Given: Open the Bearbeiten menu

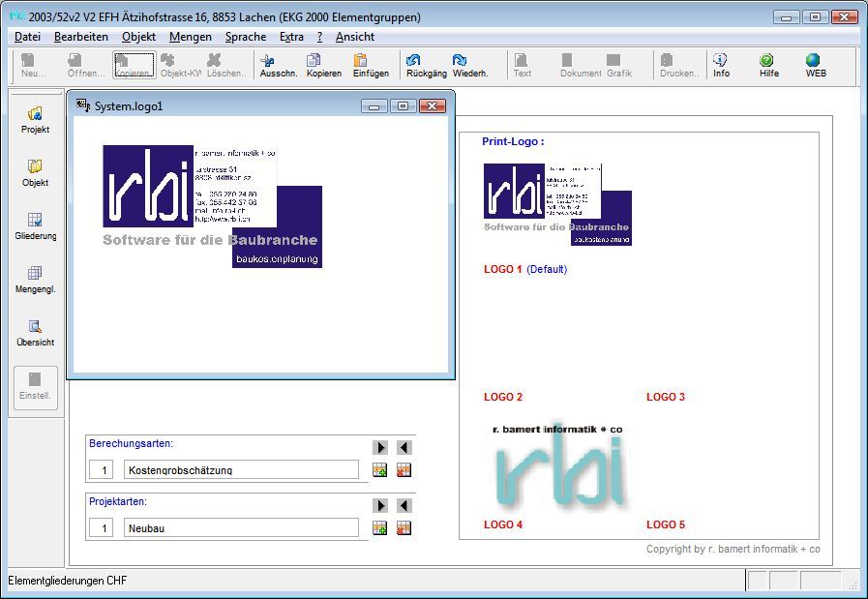Looking at the screenshot, I should coord(81,37).
